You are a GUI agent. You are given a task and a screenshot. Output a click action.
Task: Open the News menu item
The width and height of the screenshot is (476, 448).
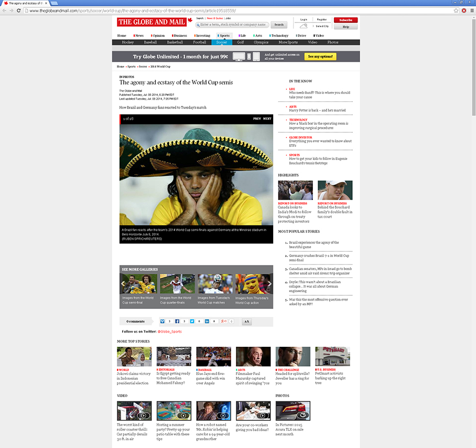pos(138,36)
